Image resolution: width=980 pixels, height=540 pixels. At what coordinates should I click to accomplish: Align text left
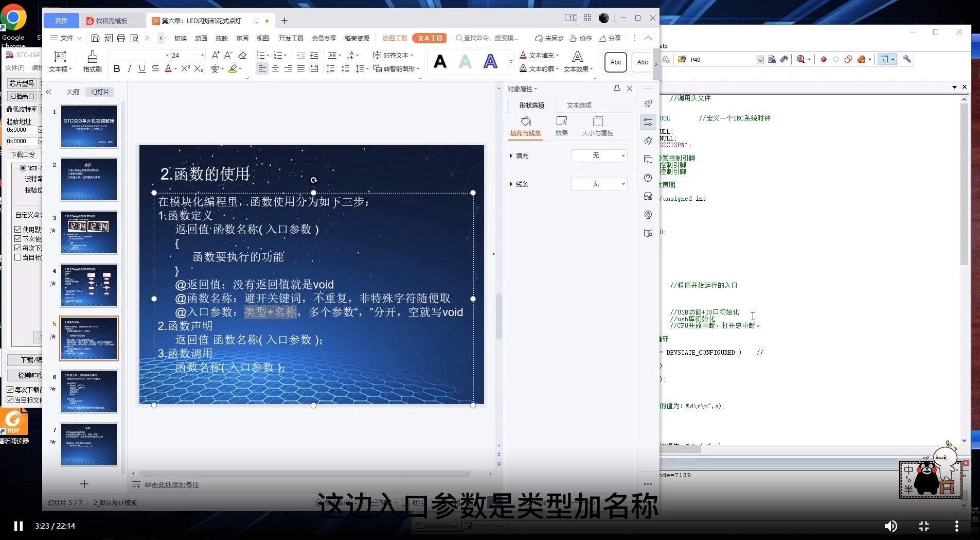[262, 68]
